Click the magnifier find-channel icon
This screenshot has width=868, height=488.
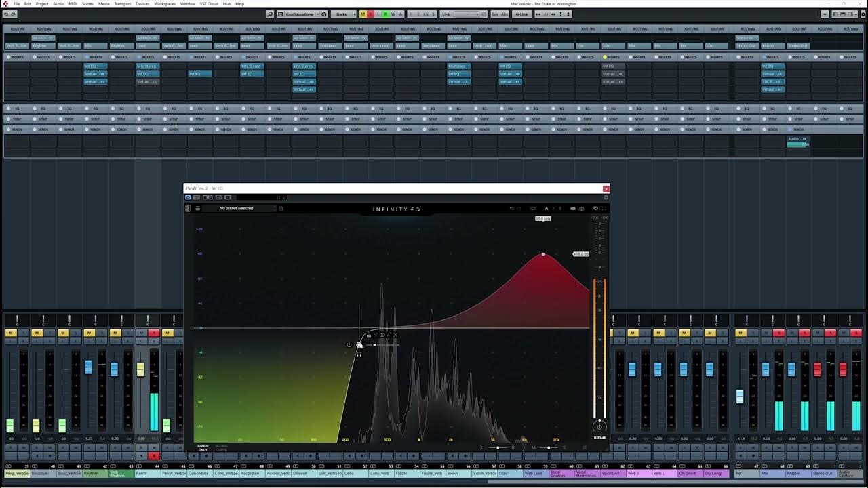pyautogui.click(x=270, y=14)
